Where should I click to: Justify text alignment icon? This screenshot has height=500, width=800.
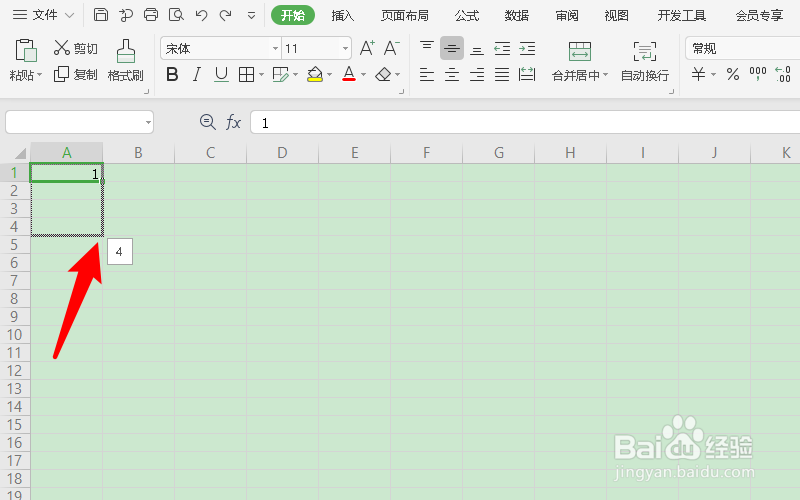(502, 75)
